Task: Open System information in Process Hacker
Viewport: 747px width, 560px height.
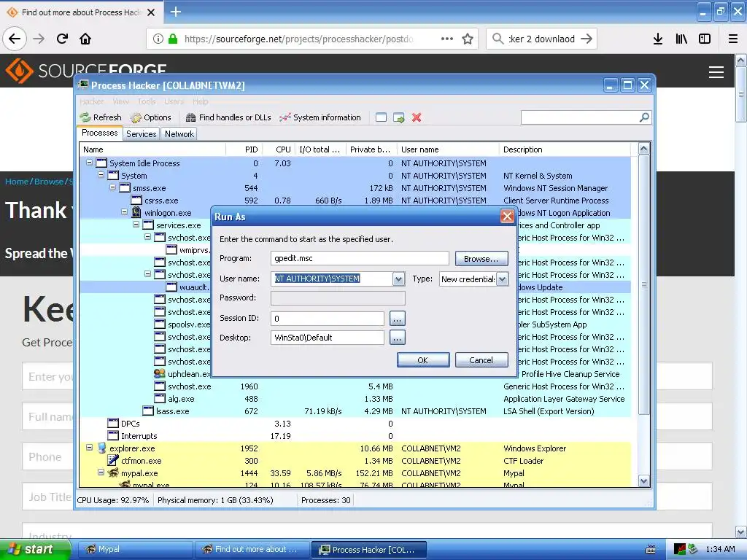Action: pos(320,117)
